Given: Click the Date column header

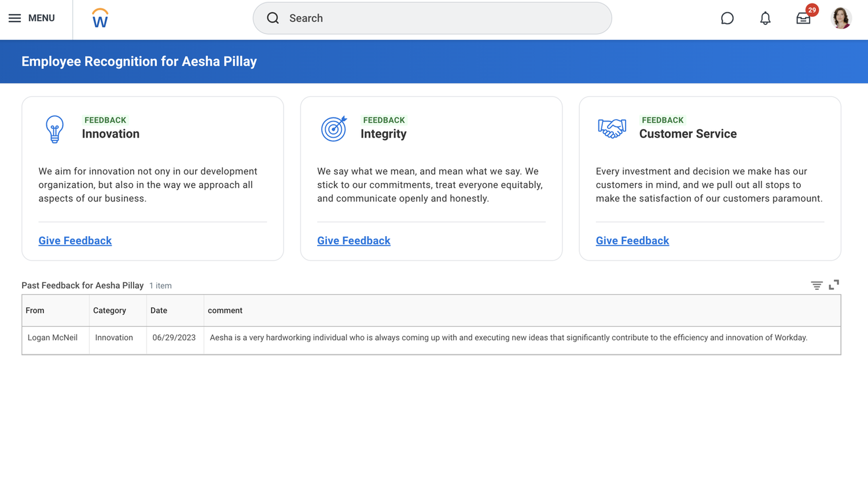Looking at the screenshot, I should [159, 310].
